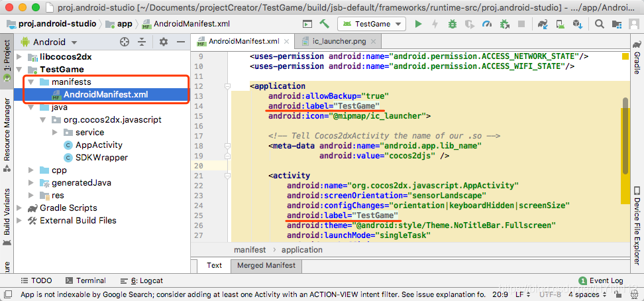Toggle 1: Project side tab
Image resolution: width=644 pixels, height=301 pixels.
point(7,60)
